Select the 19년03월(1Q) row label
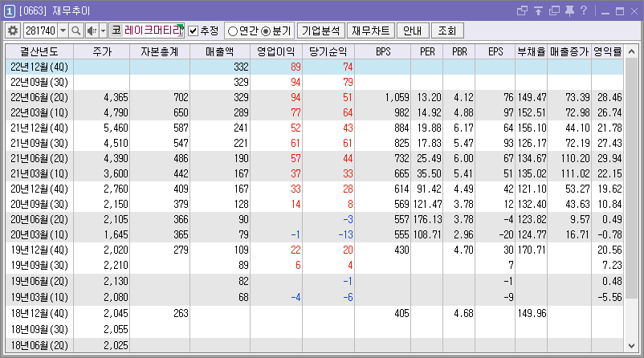The width and height of the screenshot is (644, 358). pos(39,297)
